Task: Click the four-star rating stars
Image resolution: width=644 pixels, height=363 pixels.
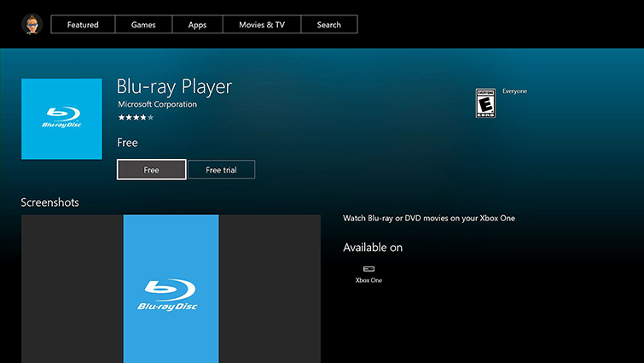Action: click(x=135, y=117)
